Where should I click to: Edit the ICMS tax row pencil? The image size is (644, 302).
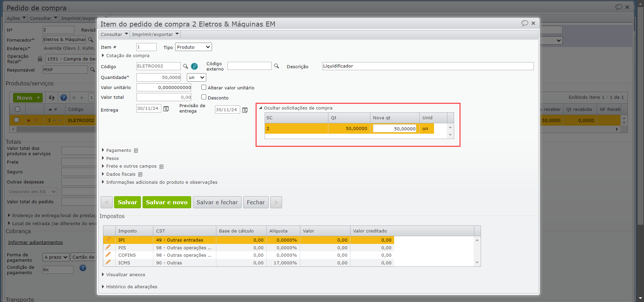coord(108,263)
